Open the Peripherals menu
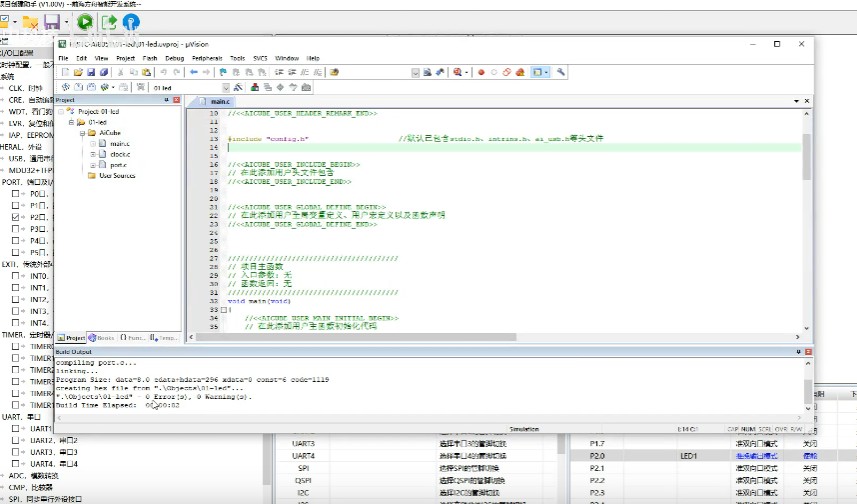Screen dimensions: 857x504 (x=207, y=58)
